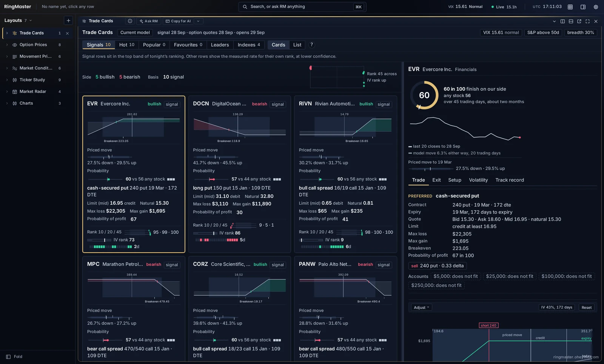This screenshot has height=364, width=604.
Task: Select the MPC Marathon Petroleum card
Action: 134,308
